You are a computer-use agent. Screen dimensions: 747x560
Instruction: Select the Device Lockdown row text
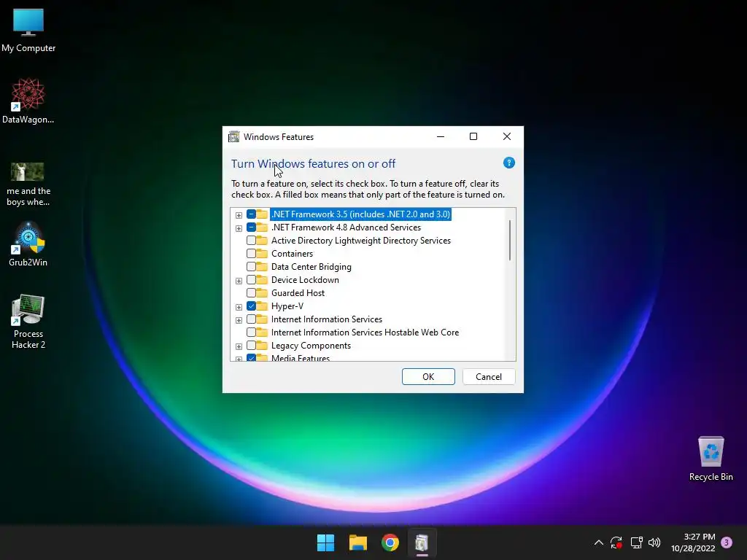305,280
